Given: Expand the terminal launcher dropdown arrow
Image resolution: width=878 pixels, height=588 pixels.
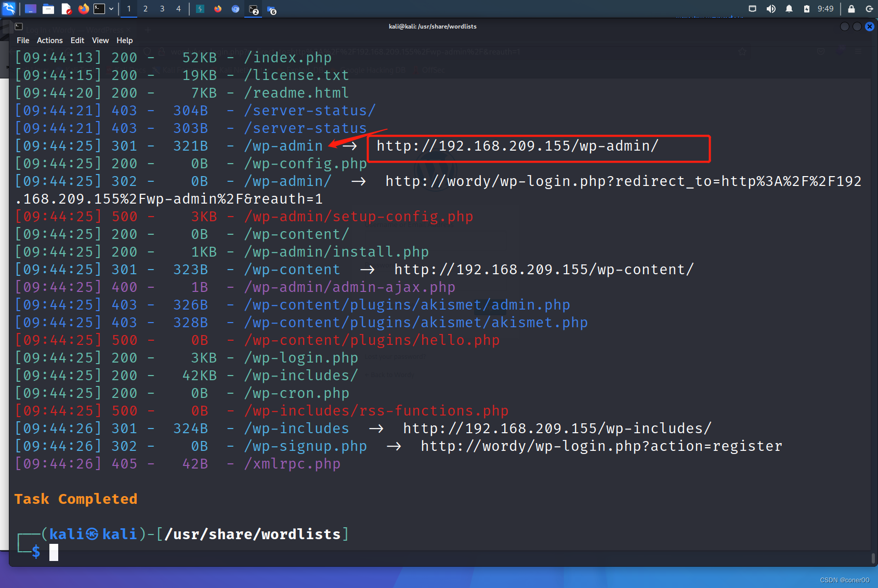Looking at the screenshot, I should (x=111, y=9).
